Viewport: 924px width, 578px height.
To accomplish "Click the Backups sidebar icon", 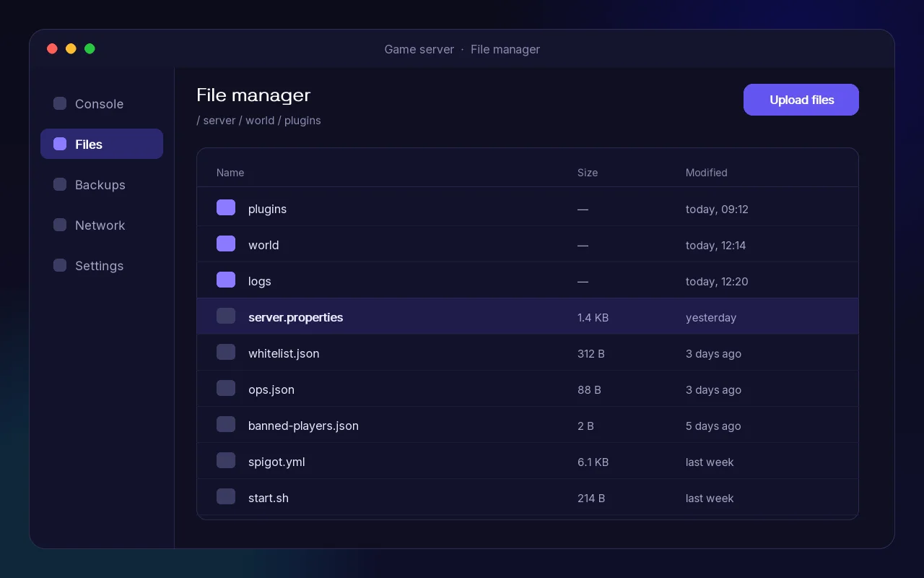I will click(60, 184).
